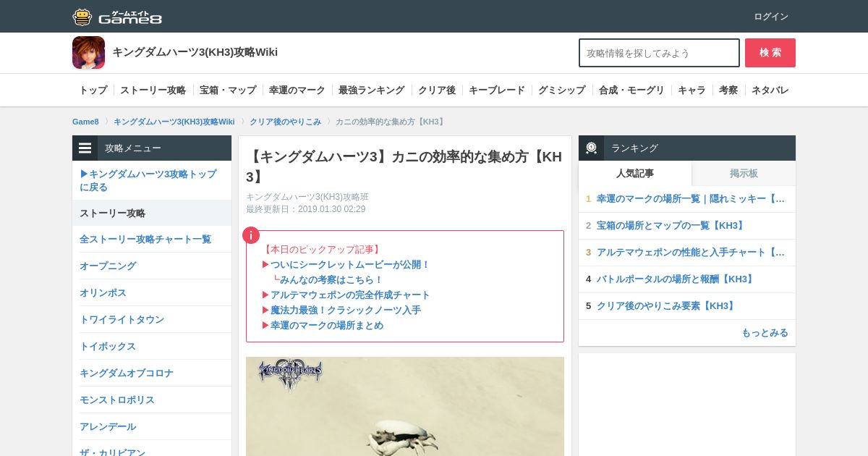
Task: Click the Game8 breadcrumb link
Action: [x=85, y=122]
